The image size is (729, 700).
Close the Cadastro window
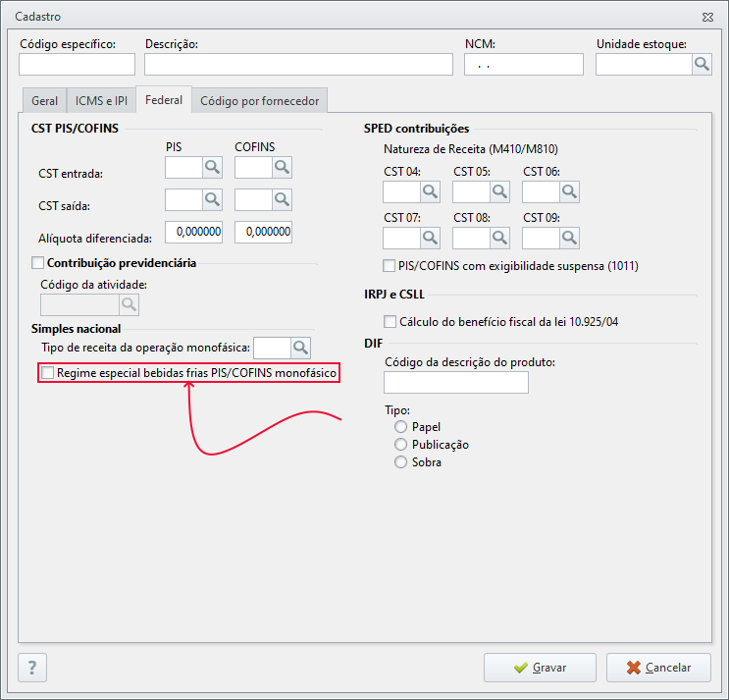pyautogui.click(x=707, y=18)
